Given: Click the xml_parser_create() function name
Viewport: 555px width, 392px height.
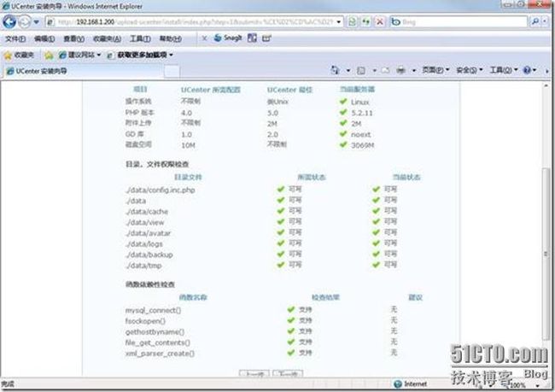Looking at the screenshot, I should 160,354.
